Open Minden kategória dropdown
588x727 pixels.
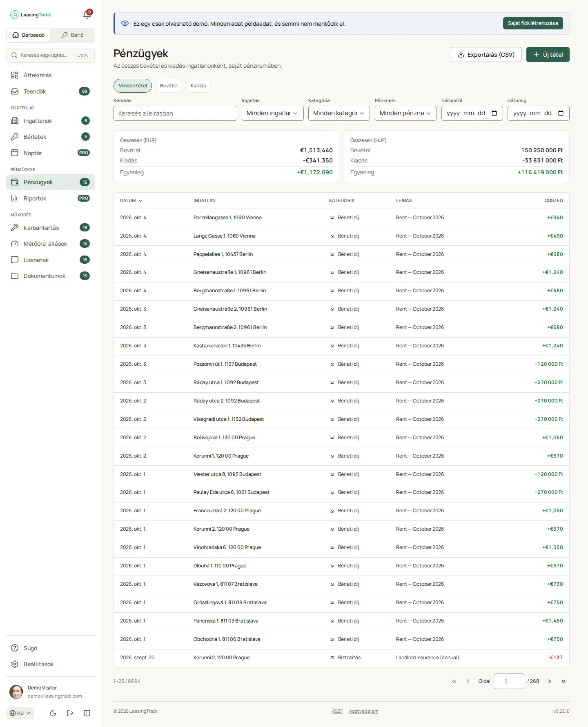coord(339,113)
